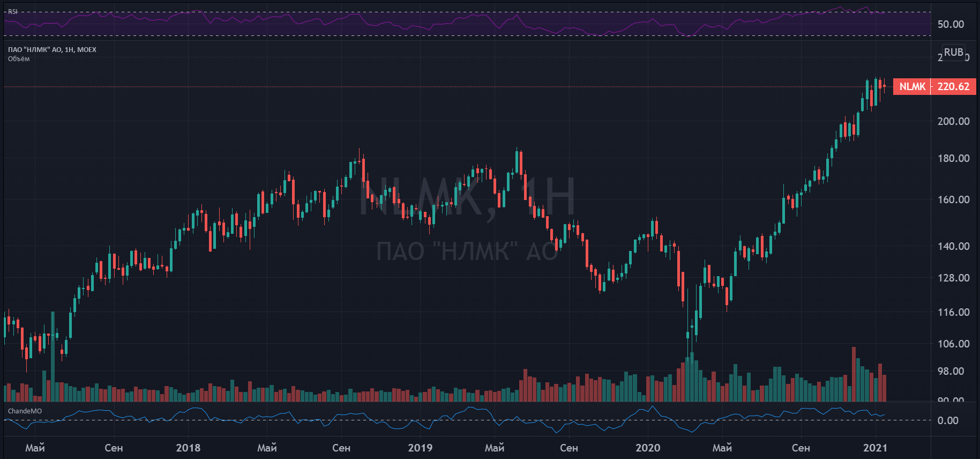Click the 2021 label on time axis
This screenshot has width=980, height=459.
pyautogui.click(x=875, y=448)
